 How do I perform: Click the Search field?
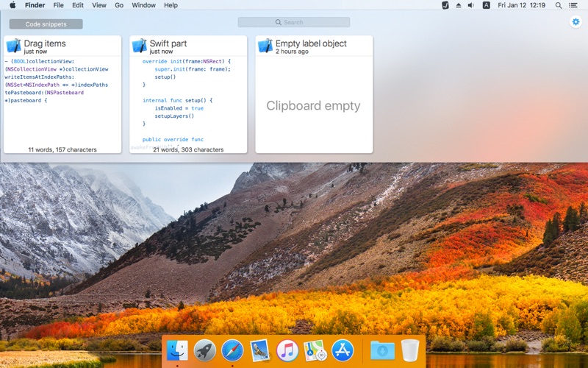(294, 22)
